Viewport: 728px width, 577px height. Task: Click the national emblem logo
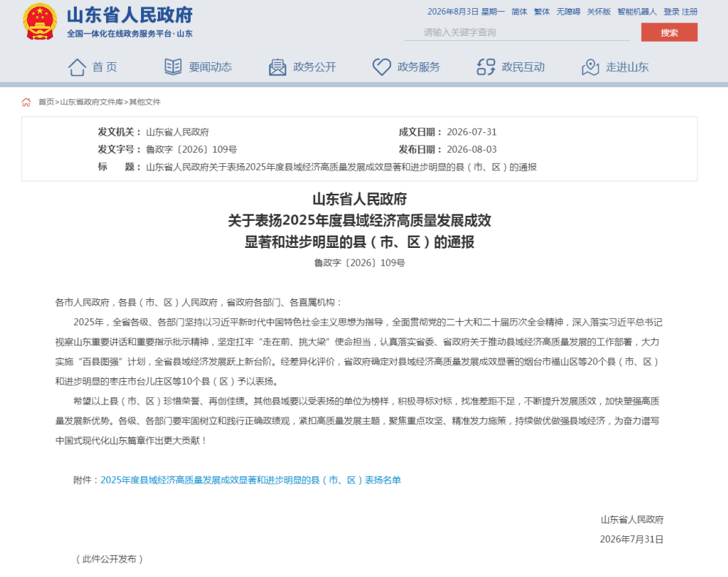point(40,22)
